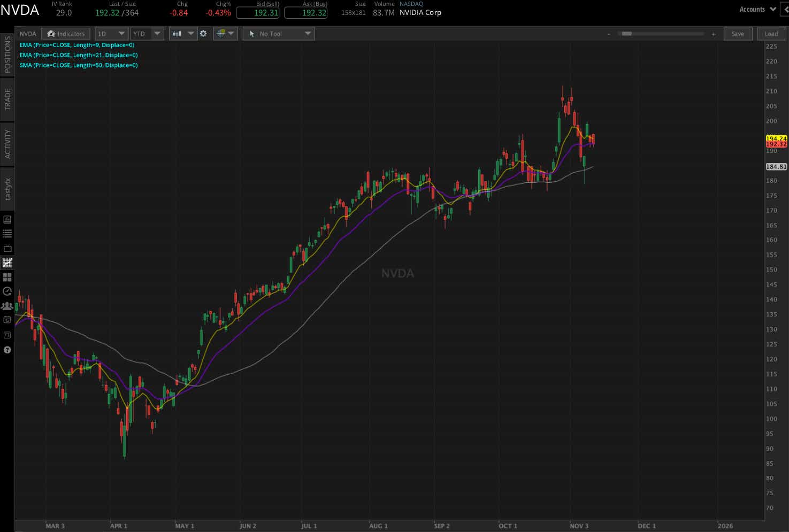Toggle the EMA Length=9 indicator label
The width and height of the screenshot is (789, 532).
pos(78,45)
